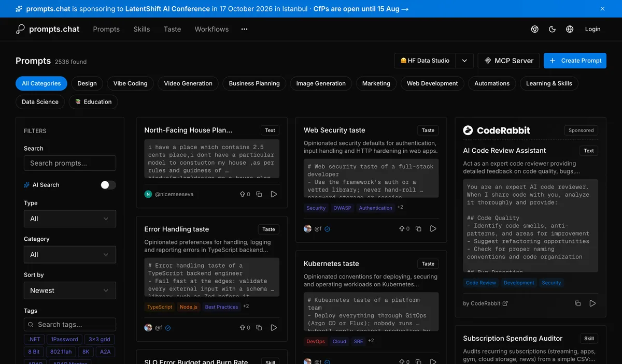Screen dimensions: 622x364
Task: Dismiss the LatentShift sponsorship banner
Action: (602, 9)
